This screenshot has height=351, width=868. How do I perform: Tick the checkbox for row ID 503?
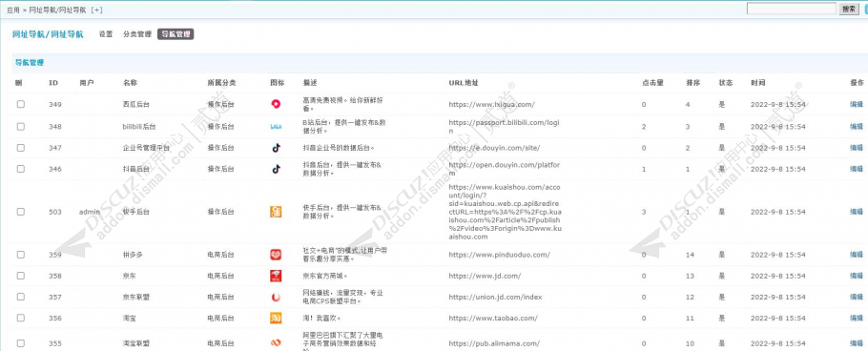[20, 212]
